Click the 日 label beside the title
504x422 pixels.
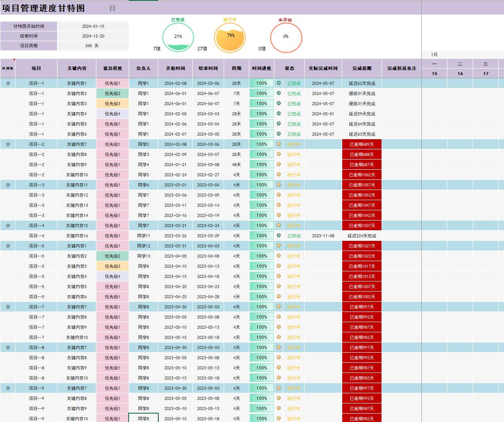click(x=112, y=8)
